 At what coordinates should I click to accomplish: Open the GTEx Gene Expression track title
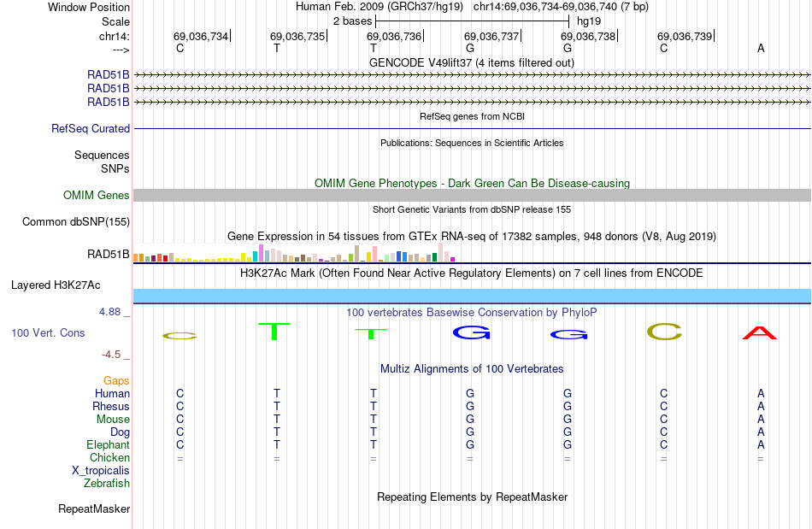coord(472,237)
